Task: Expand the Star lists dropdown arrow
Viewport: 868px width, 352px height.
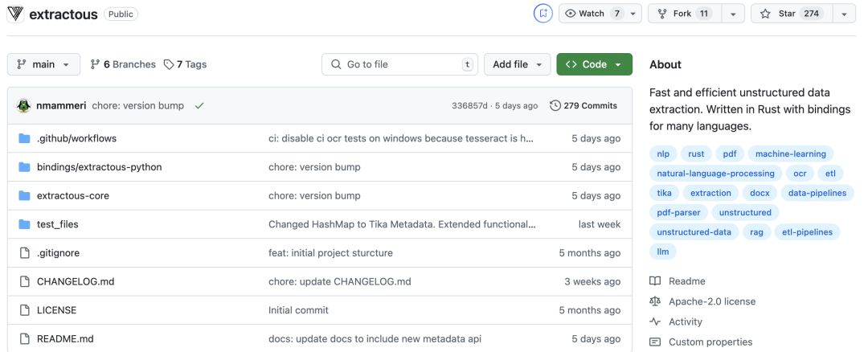Action: (843, 14)
